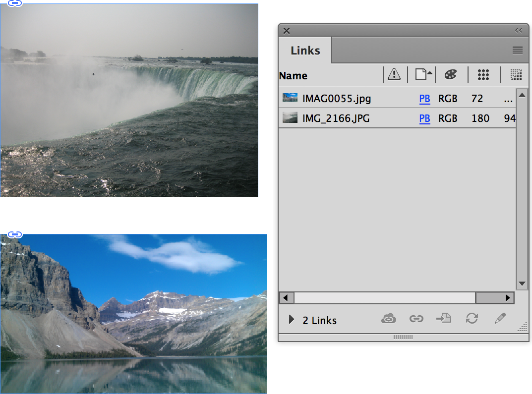Select the Links tab
Screen dimensions: 532x394
[305, 51]
